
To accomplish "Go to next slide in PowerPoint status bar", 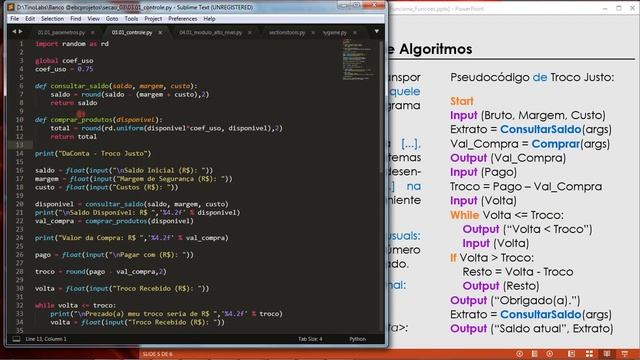I will point(549,354).
